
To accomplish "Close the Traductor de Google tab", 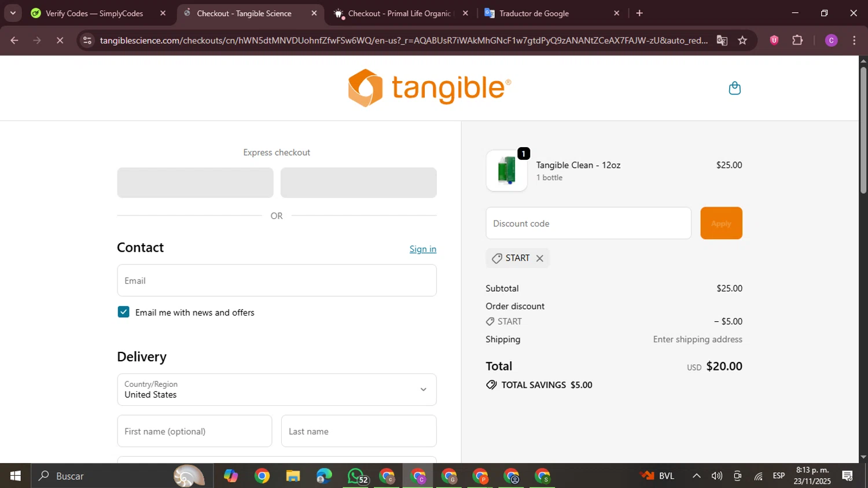I will pyautogui.click(x=616, y=13).
